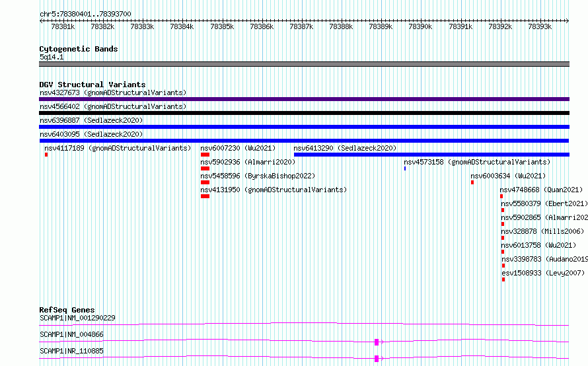Click the red nsv4117189 variant marker
588x366 pixels.
(x=46, y=155)
